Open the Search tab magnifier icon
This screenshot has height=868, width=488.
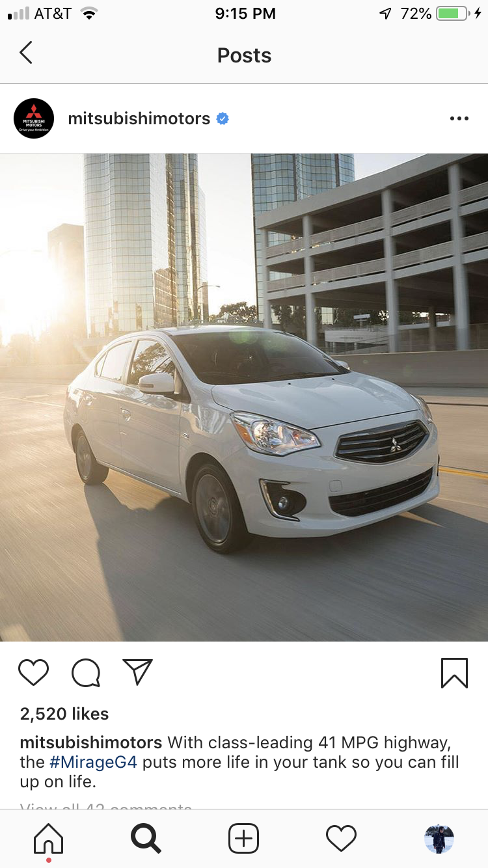[x=146, y=839]
